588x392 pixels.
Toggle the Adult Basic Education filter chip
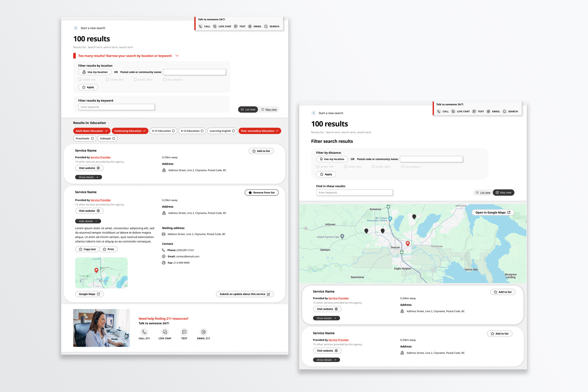pos(91,131)
